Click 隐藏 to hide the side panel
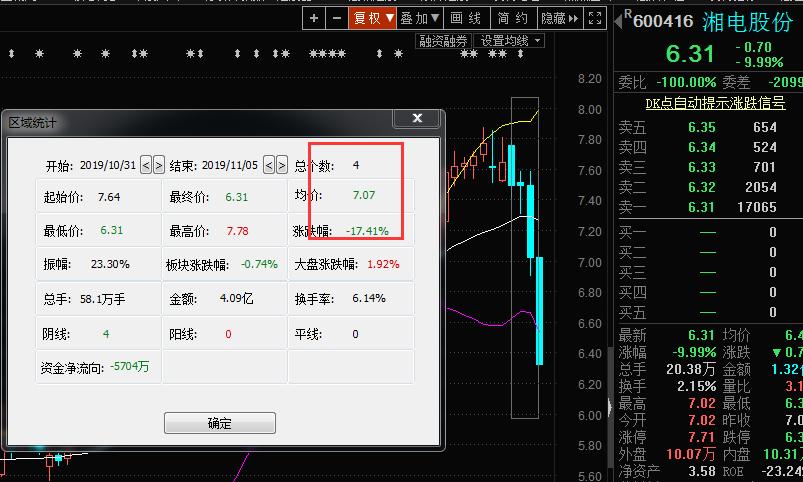This screenshot has width=803, height=482. pyautogui.click(x=558, y=18)
